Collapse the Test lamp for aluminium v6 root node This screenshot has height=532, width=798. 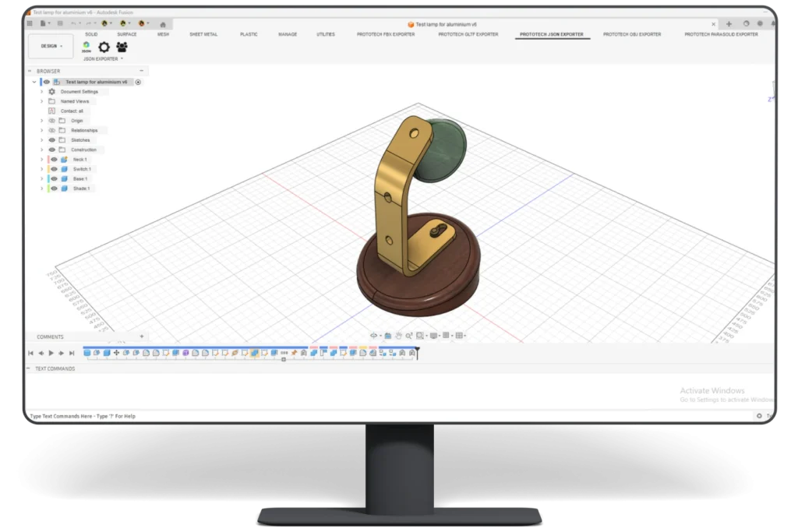pos(34,82)
